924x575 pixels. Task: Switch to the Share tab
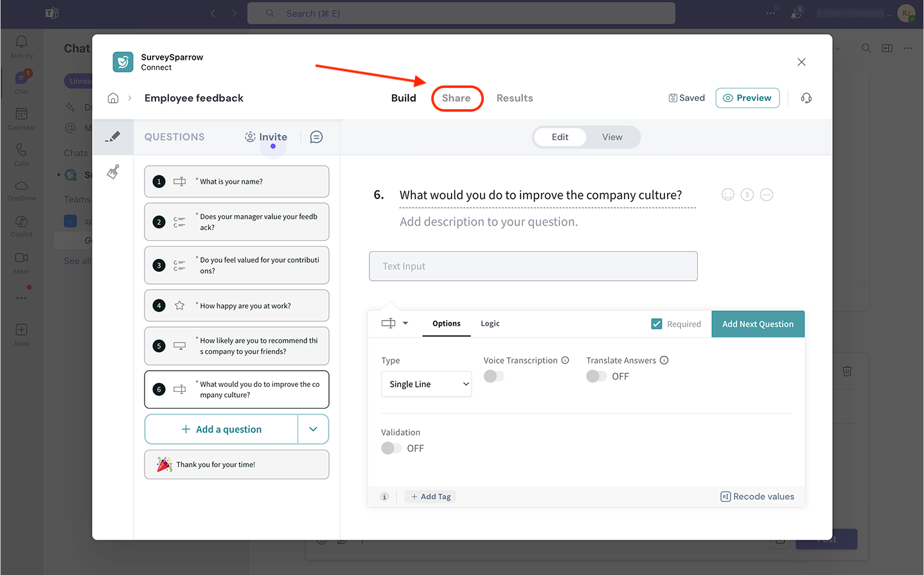(456, 98)
